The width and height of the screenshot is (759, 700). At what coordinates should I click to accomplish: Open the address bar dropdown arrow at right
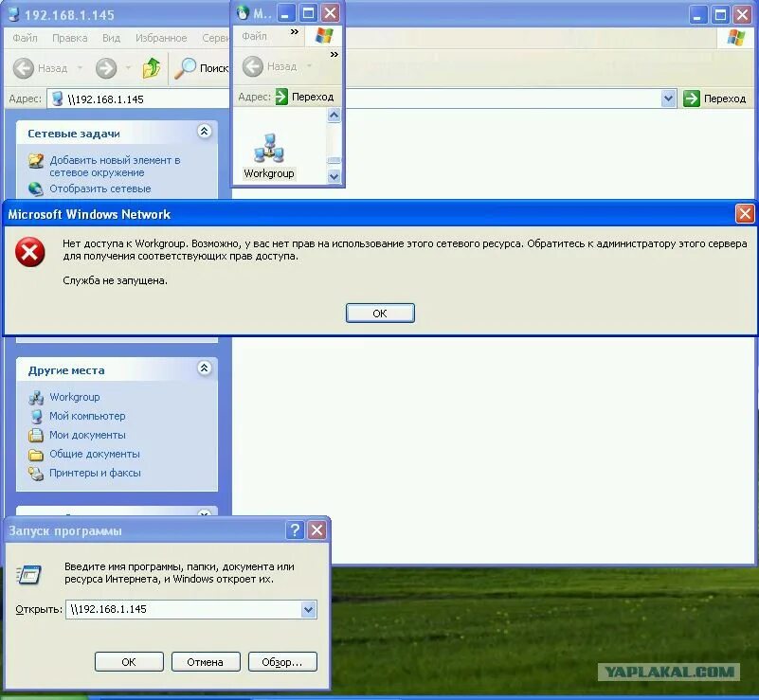(668, 99)
